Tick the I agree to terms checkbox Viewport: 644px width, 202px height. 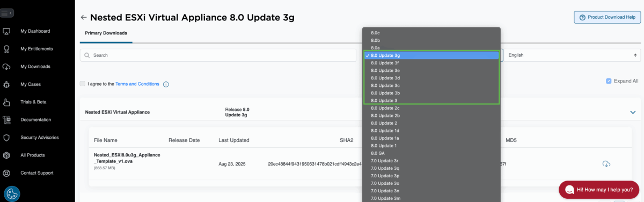(x=82, y=84)
